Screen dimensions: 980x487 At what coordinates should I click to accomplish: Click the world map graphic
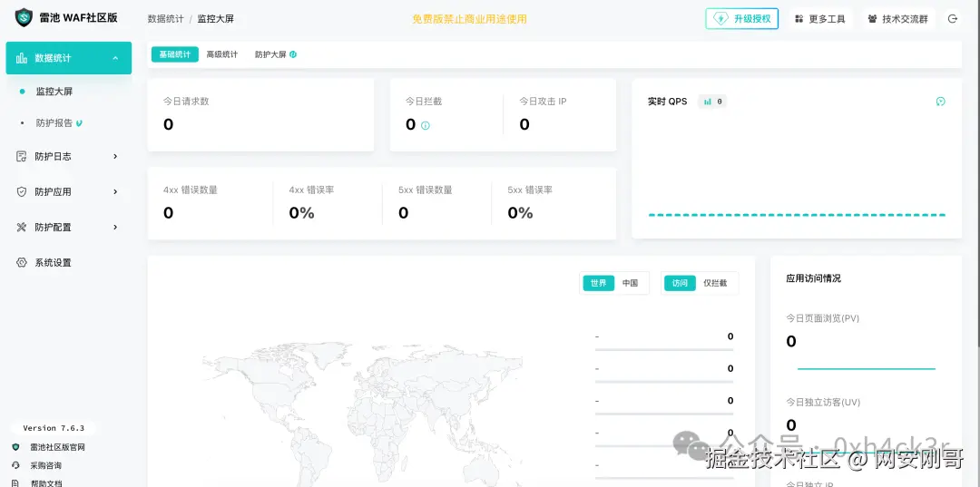pos(362,412)
